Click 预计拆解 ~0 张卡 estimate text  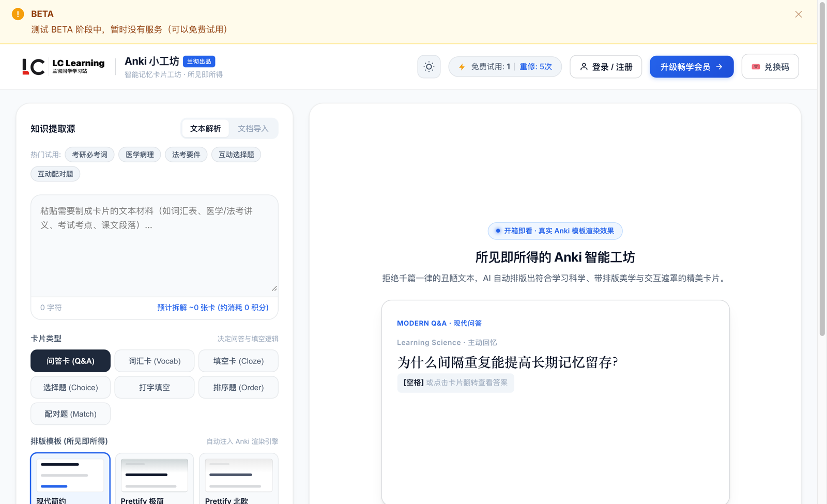click(213, 308)
